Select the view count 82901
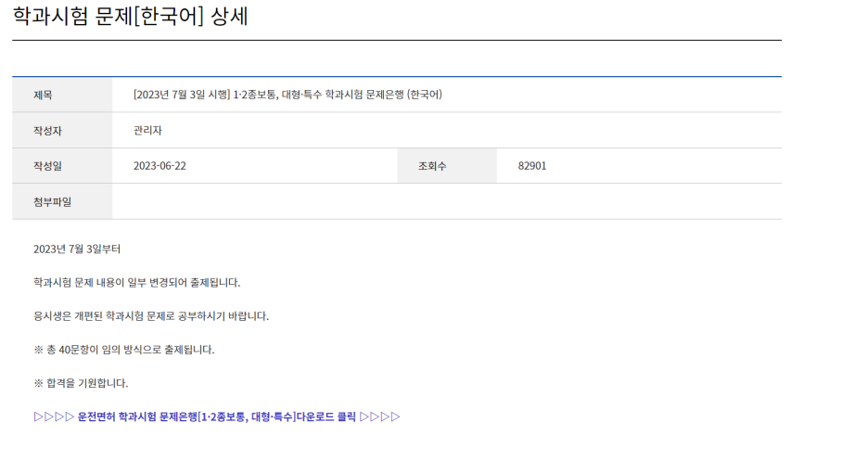The image size is (868, 461). 532,166
